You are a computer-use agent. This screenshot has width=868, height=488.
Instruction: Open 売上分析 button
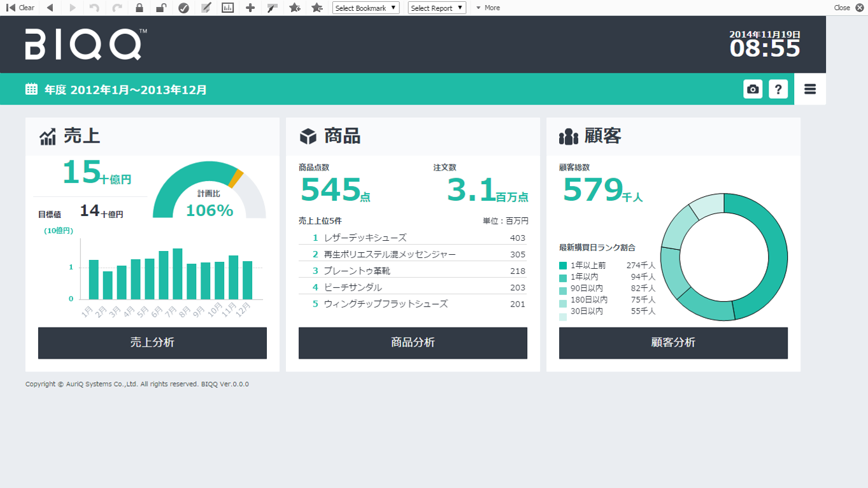pos(152,343)
